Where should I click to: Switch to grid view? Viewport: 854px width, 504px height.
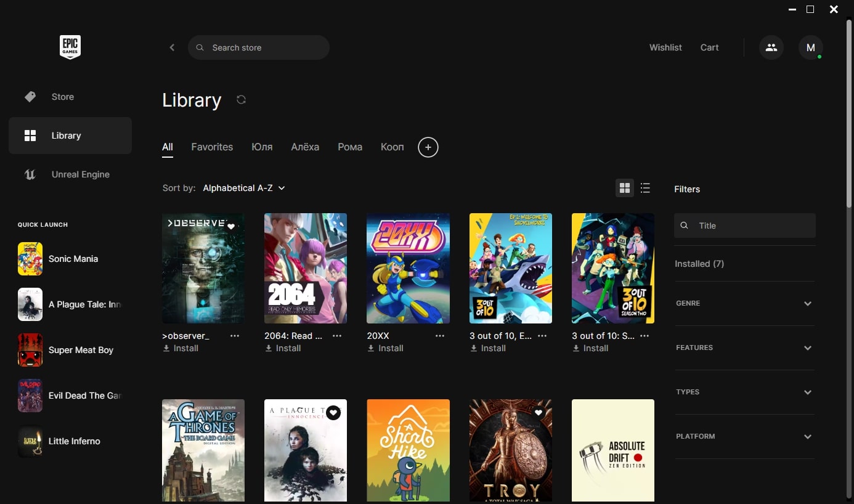[x=625, y=188]
